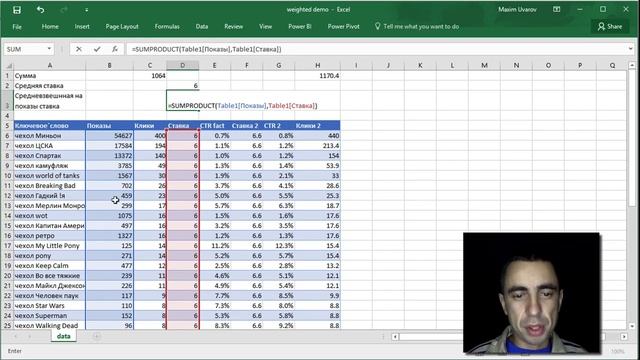
Task: Click the чехол Breaking Bad cell
Action: coord(49,186)
